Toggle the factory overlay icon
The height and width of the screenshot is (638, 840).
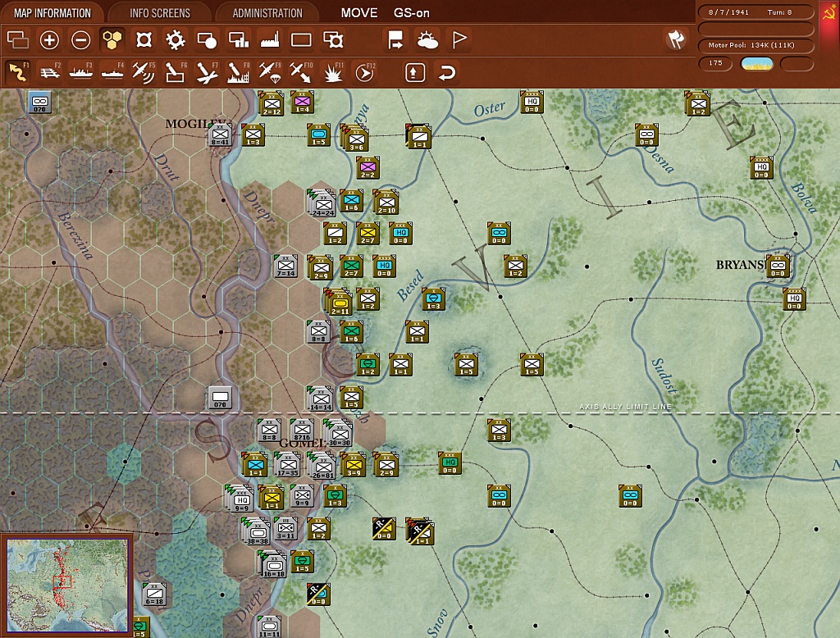269,39
